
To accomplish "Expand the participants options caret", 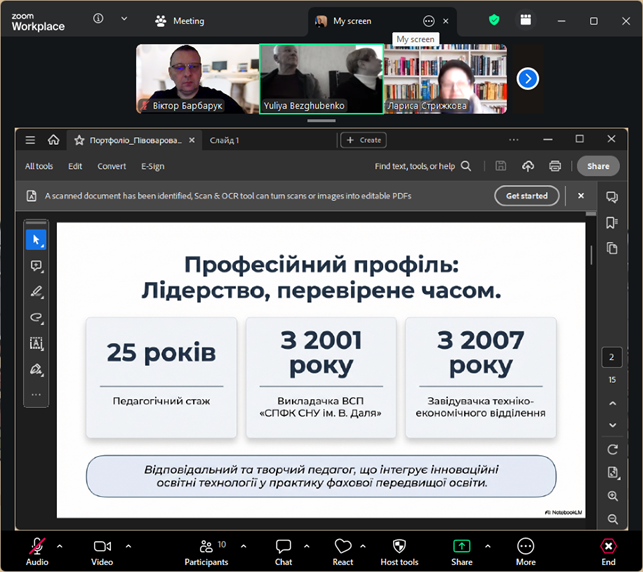I will (x=244, y=546).
